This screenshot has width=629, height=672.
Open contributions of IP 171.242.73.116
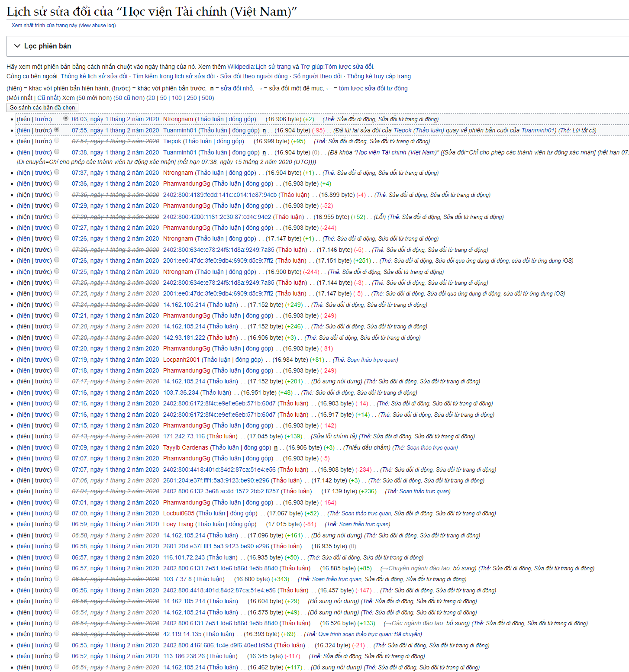184,436
